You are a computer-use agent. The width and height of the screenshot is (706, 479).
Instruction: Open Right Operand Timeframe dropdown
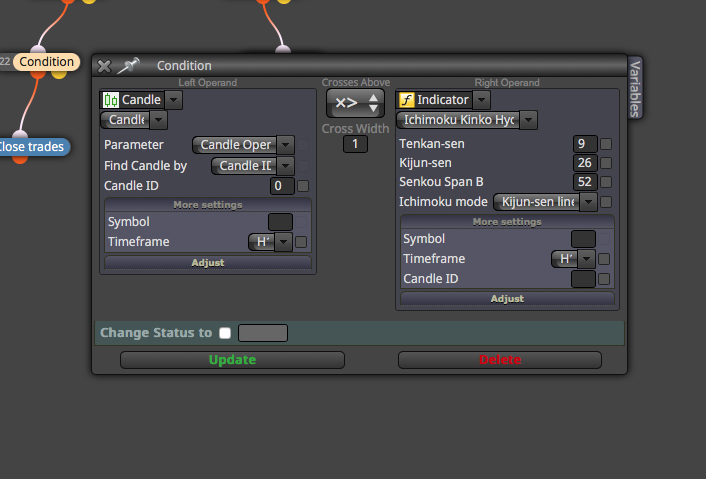586,259
